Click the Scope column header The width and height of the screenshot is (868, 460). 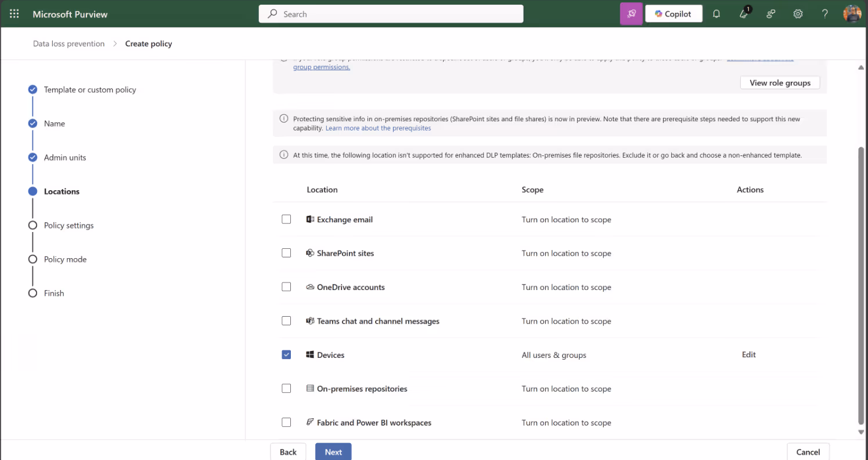tap(532, 190)
